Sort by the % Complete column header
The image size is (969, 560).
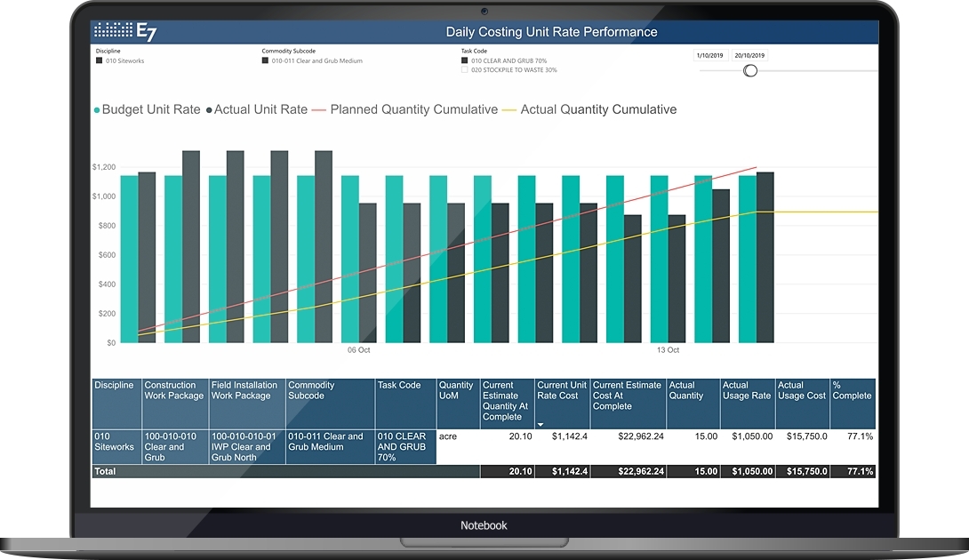(x=852, y=391)
